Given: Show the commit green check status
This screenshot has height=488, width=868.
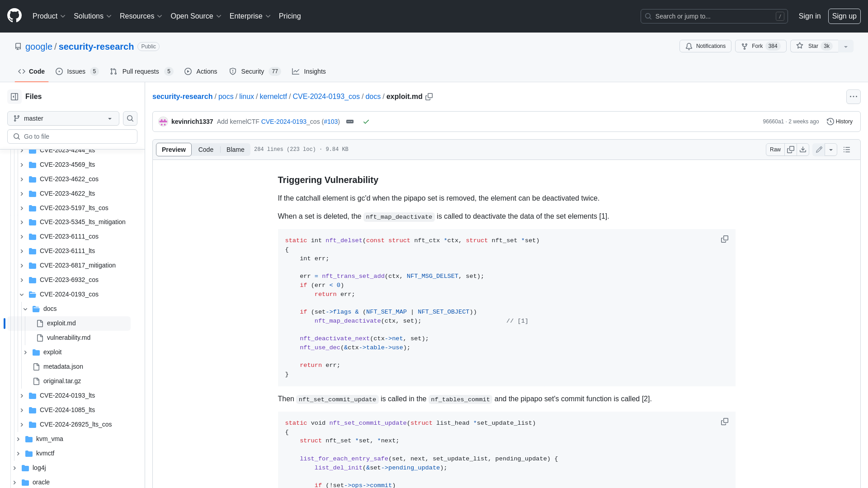Looking at the screenshot, I should click(366, 122).
